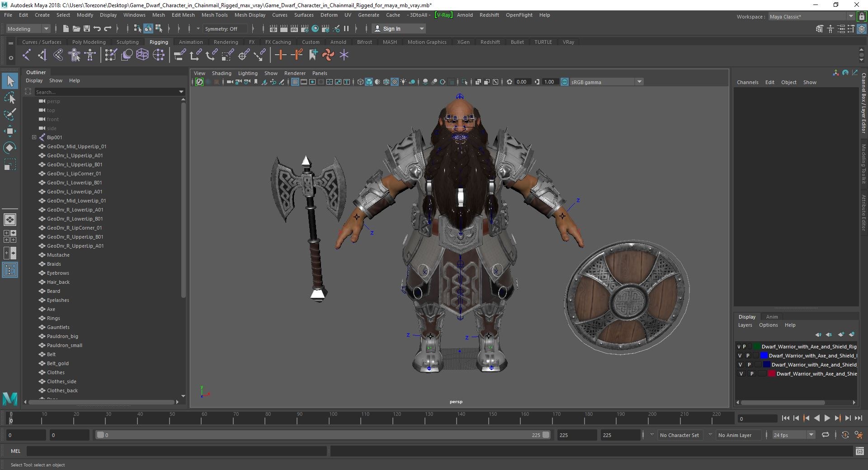Toggle visibility V of Dwarf_Warrior_with_Axe_and_Shield_Rig layer
Screen dimensions: 868x470
[x=739, y=347]
